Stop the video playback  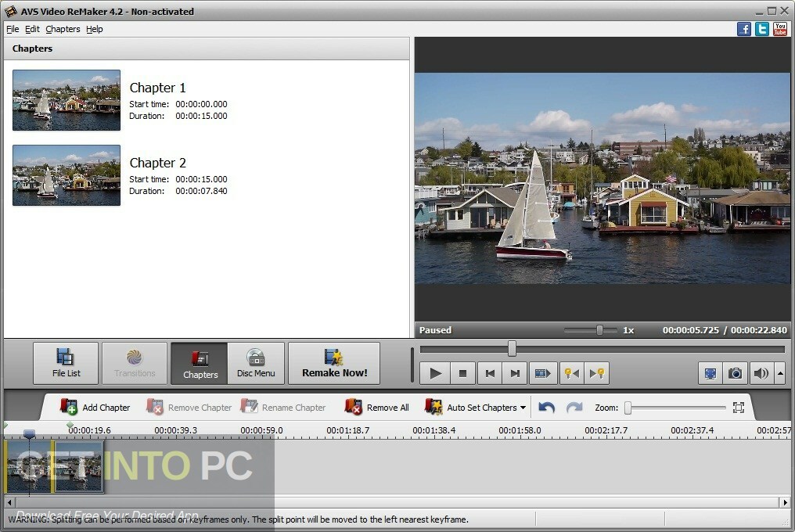(x=462, y=374)
